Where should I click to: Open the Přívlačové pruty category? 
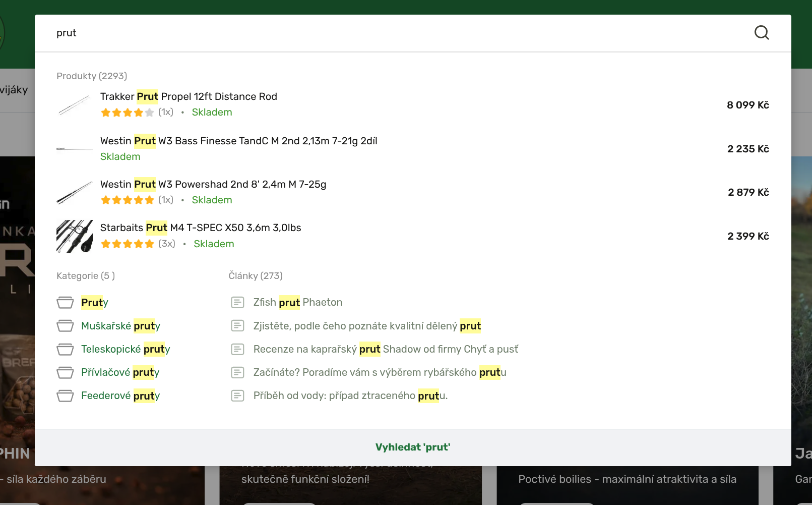point(120,372)
